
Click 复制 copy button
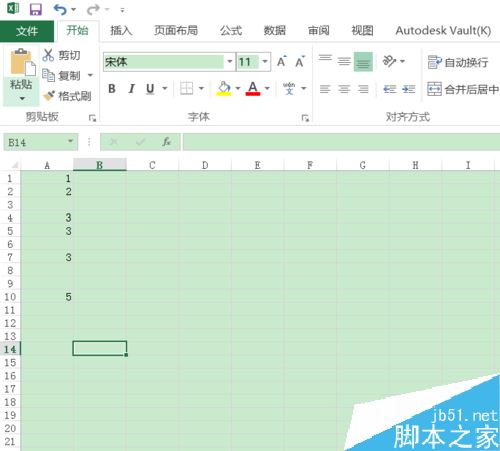pos(62,76)
